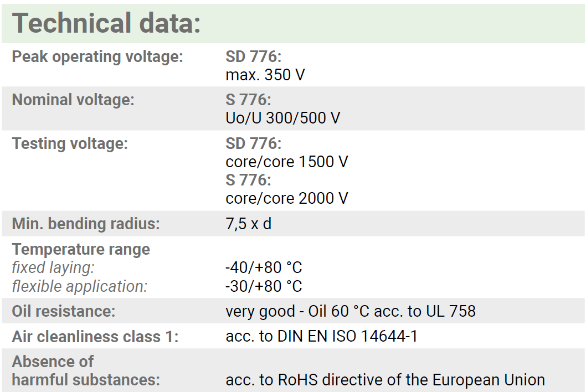586x392 pixels.
Task: Select the -40/+80 °C temperature value
Action: point(264,267)
